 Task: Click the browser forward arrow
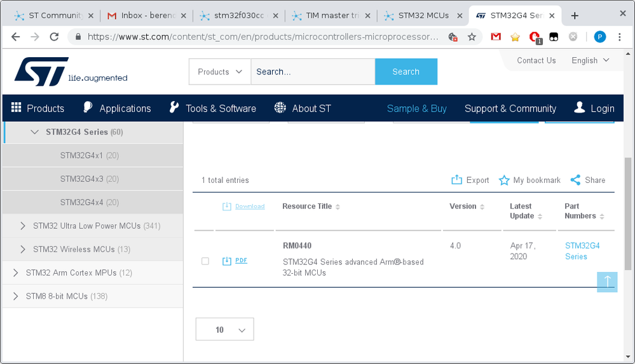[35, 37]
